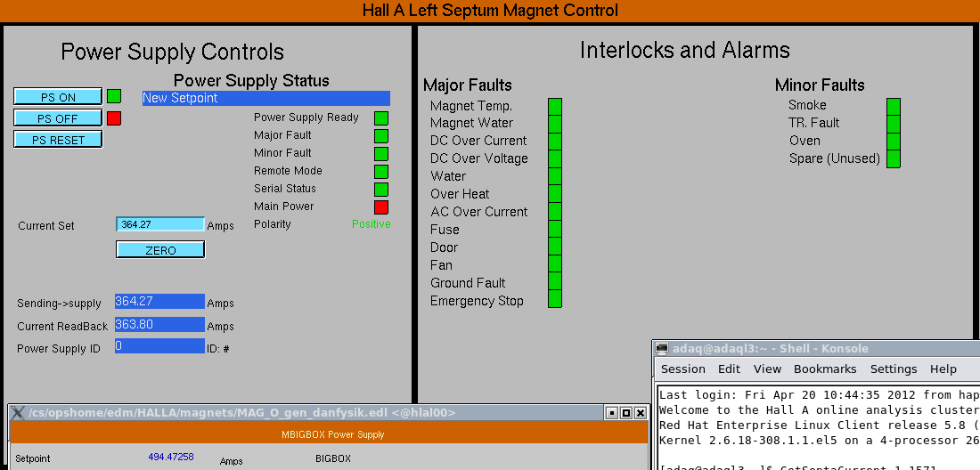Click the Konsole Shell title bar
This screenshot has height=470, width=980.
[816, 348]
